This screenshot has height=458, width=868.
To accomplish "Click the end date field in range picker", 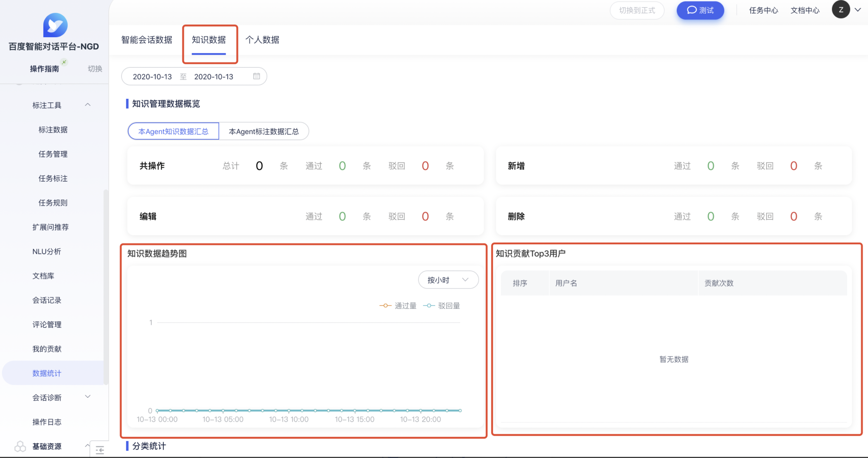I will point(214,77).
